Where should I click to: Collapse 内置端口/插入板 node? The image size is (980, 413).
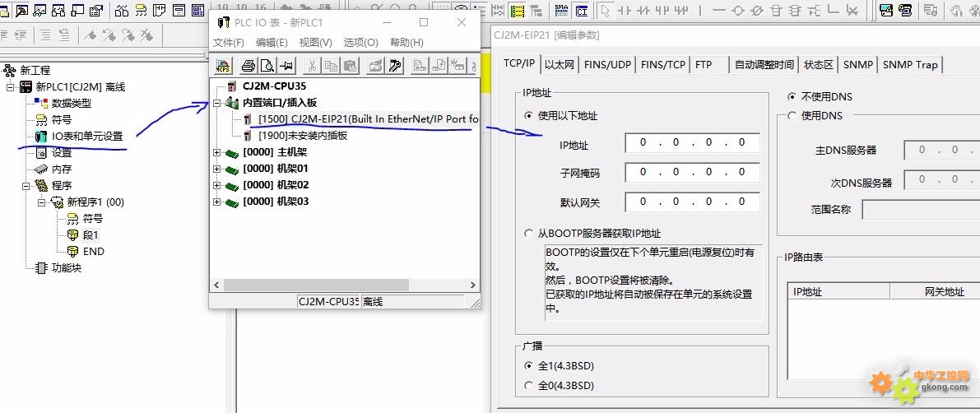point(217,103)
